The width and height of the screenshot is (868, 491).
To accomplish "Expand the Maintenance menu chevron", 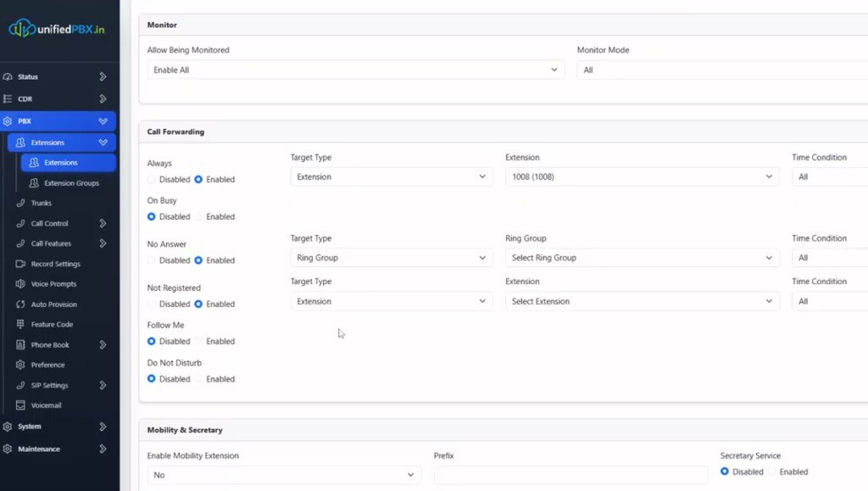I will tap(103, 449).
